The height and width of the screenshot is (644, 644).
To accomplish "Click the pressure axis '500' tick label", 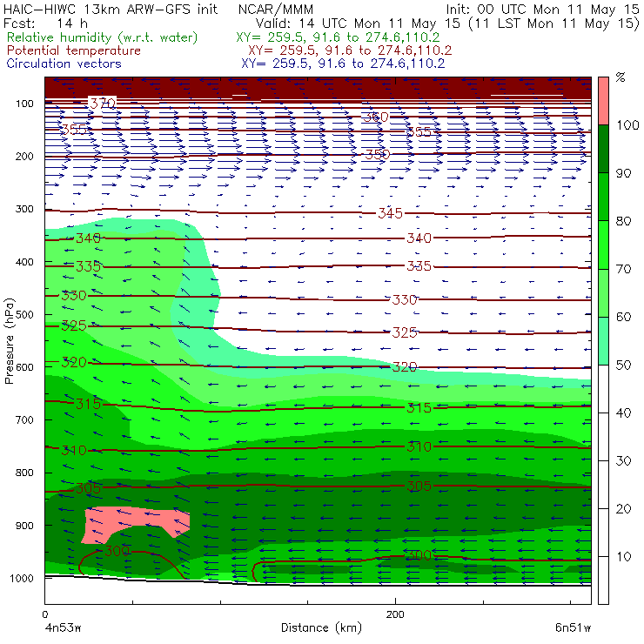I will click(x=24, y=314).
